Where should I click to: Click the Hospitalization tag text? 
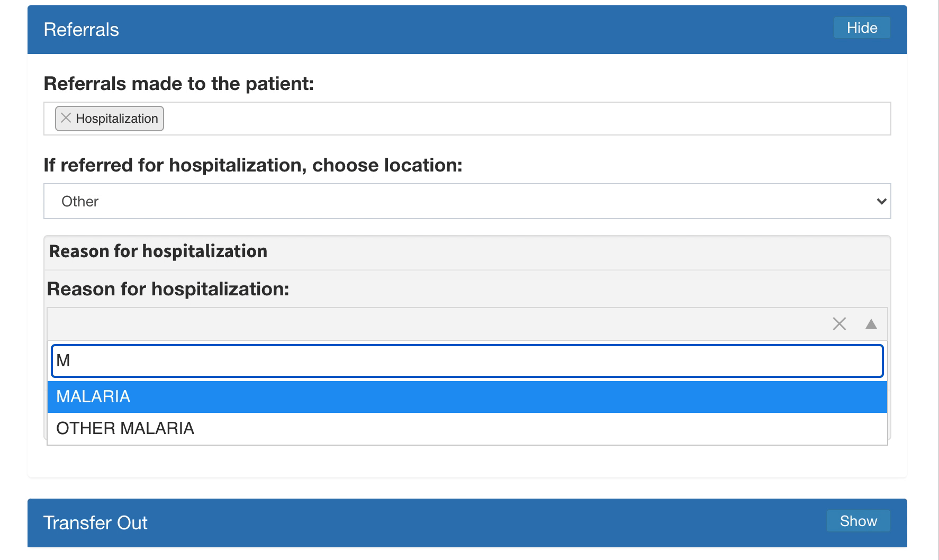pos(117,119)
